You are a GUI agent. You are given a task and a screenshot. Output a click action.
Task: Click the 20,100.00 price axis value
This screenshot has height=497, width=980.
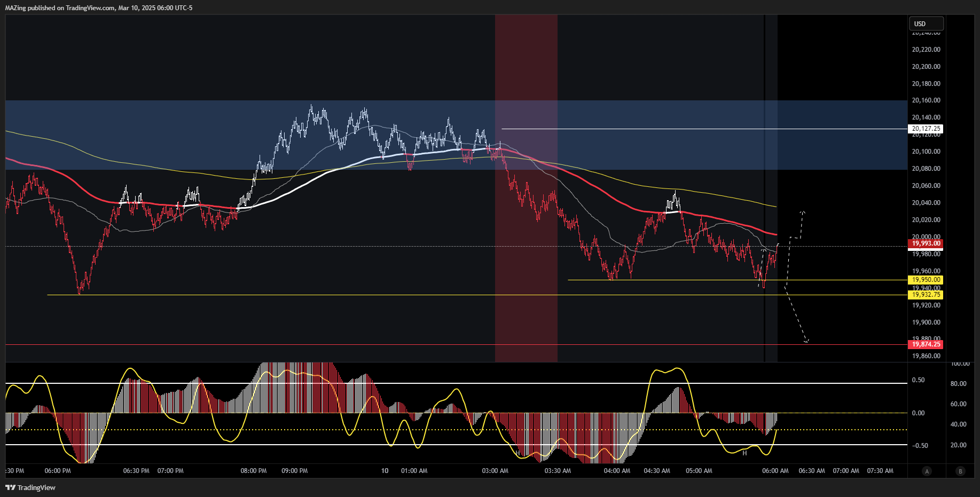pyautogui.click(x=926, y=152)
